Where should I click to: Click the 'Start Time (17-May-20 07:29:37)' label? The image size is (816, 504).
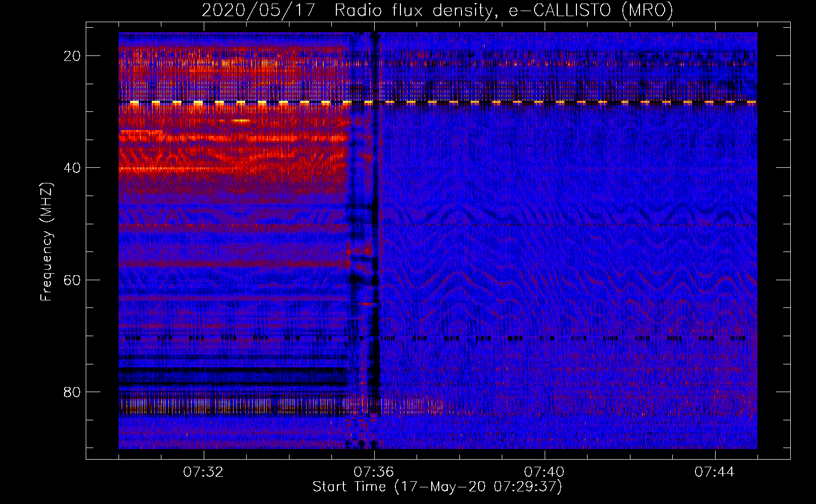tap(437, 487)
